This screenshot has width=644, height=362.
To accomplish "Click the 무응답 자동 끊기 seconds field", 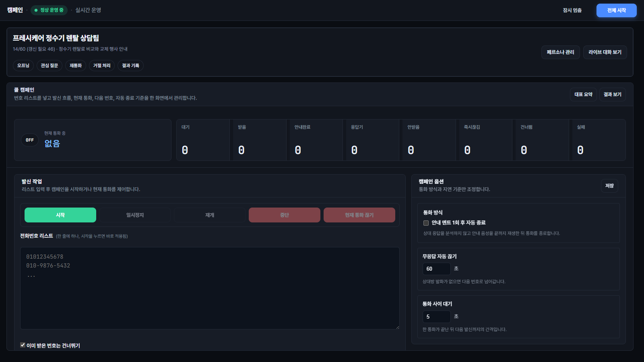I will tap(436, 269).
